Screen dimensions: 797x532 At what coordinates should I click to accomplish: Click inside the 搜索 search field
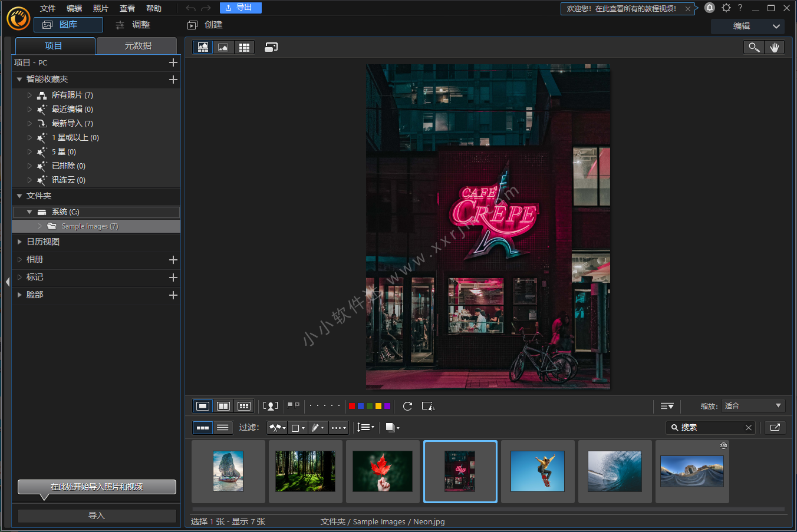coord(711,428)
